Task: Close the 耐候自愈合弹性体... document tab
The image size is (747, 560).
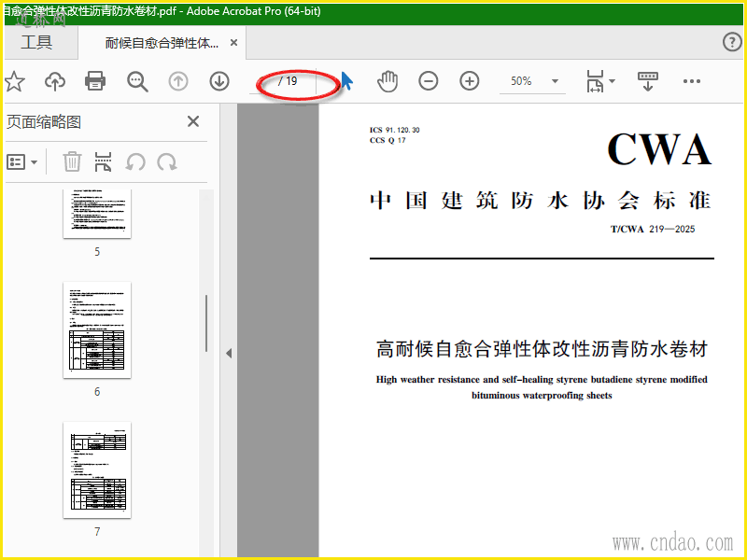Action: click(234, 43)
